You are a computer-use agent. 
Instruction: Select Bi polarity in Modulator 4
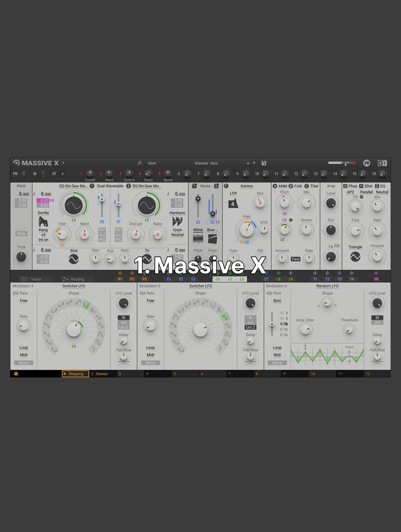pyautogui.click(x=124, y=318)
